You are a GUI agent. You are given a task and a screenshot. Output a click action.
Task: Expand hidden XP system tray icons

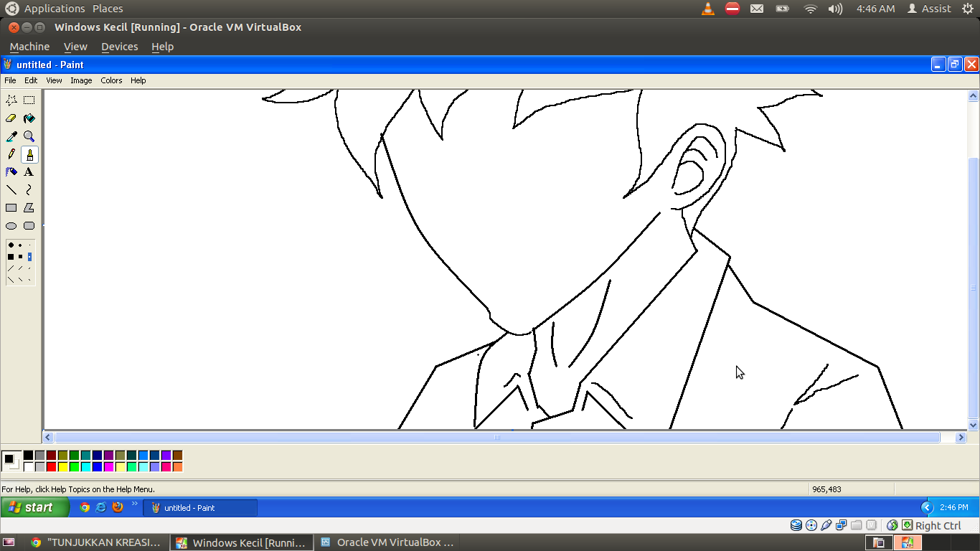pos(926,508)
